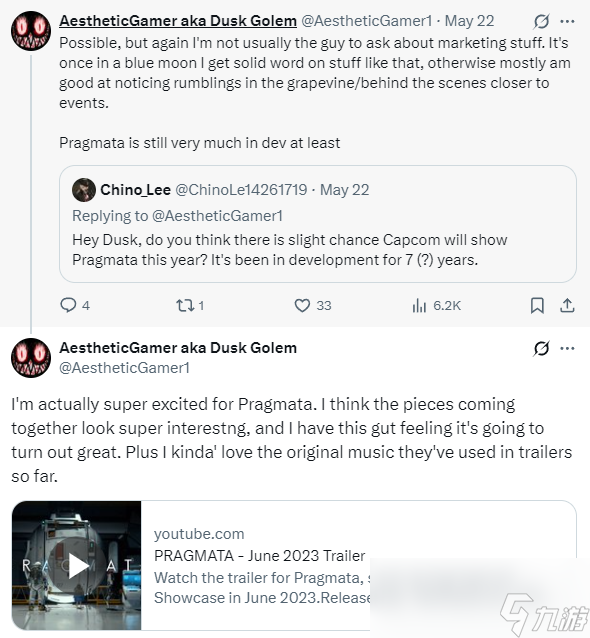This screenshot has width=590, height=638.
Task: Open the more options menu on top tweet
Action: point(567,21)
